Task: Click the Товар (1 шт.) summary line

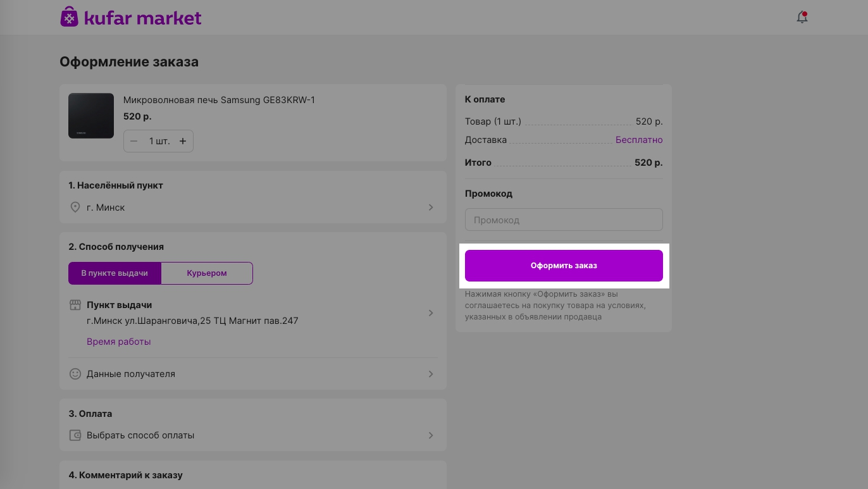Action: (x=564, y=121)
